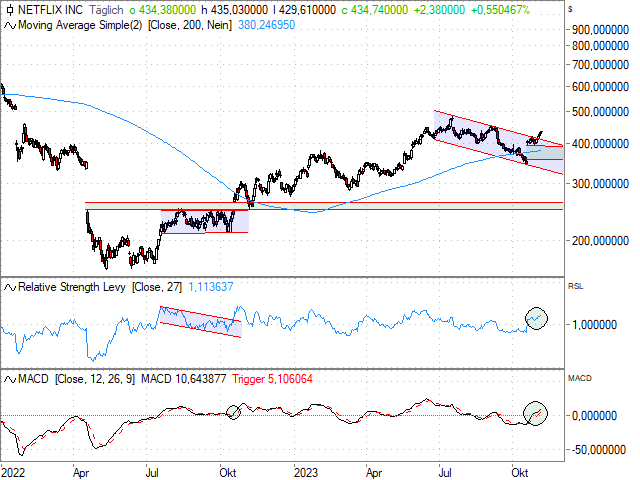Click the circled MACD crossover in Okt 2023
Image resolution: width=640 pixels, height=480 pixels.
pyautogui.click(x=536, y=413)
